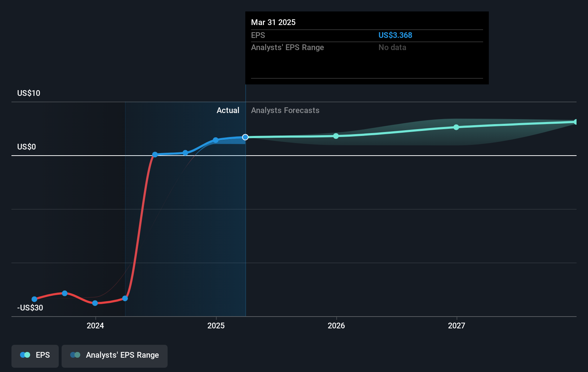Viewport: 588px width, 372px height.
Task: Click the 'Actual' section label
Action: [x=228, y=111]
